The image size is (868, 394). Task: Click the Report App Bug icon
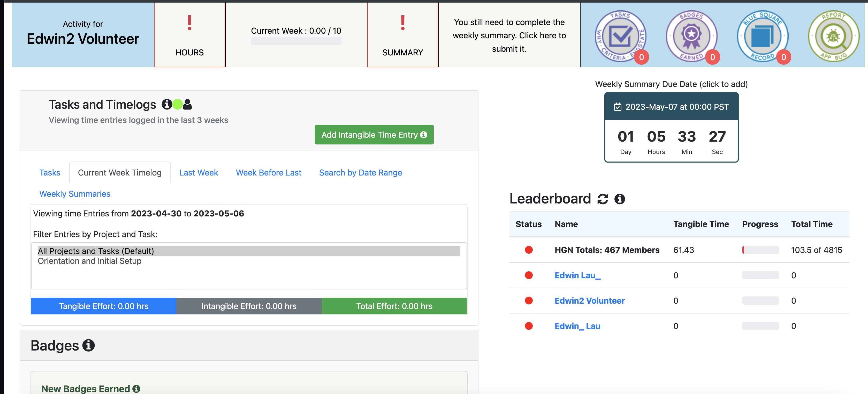[834, 36]
